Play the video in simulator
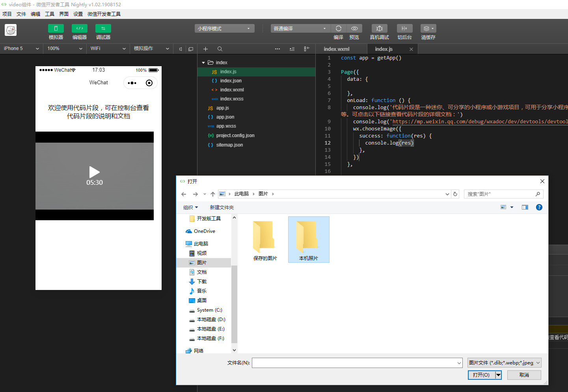568x392 pixels. tap(95, 172)
